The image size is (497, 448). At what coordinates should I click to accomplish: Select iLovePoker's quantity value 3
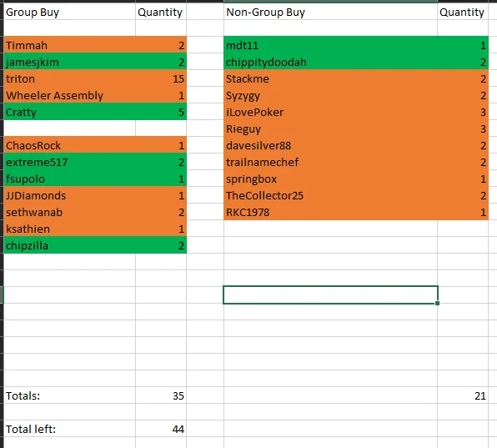point(463,112)
